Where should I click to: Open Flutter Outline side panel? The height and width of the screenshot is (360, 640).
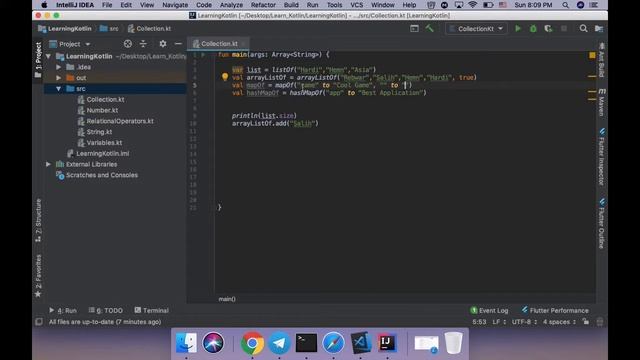point(602,224)
